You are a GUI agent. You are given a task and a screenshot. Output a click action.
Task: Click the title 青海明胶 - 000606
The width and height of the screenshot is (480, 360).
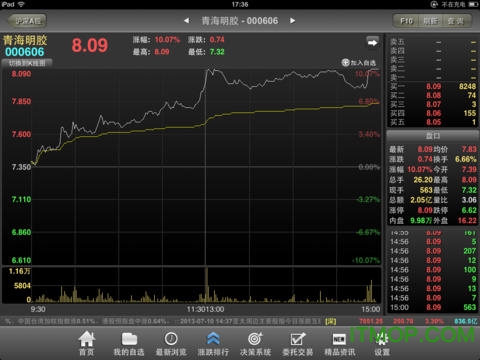coord(240,21)
